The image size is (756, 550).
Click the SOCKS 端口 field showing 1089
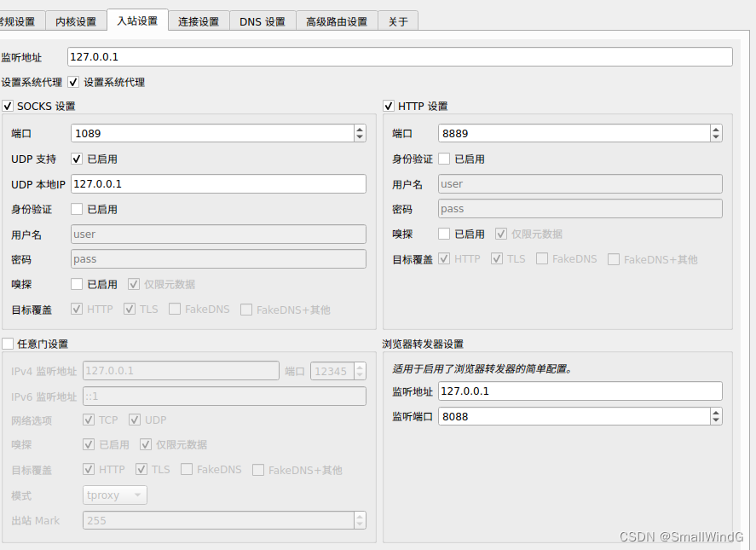[x=212, y=133]
